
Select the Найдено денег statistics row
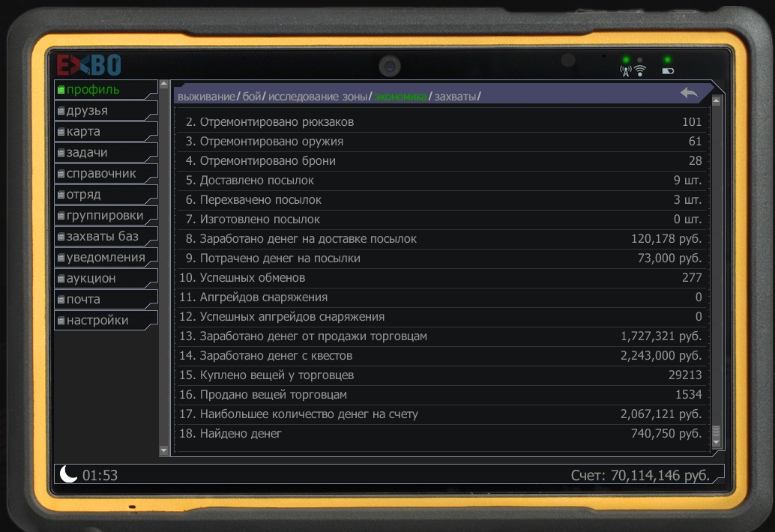pos(442,434)
